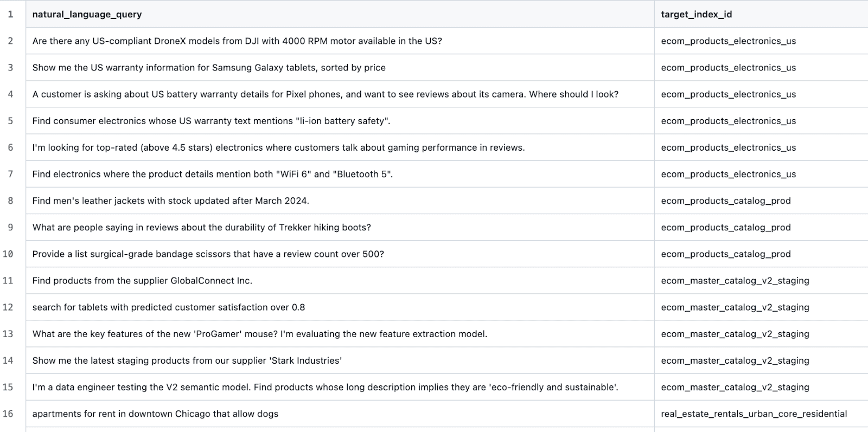Select the 'Stark Industries' staging products query

point(187,360)
